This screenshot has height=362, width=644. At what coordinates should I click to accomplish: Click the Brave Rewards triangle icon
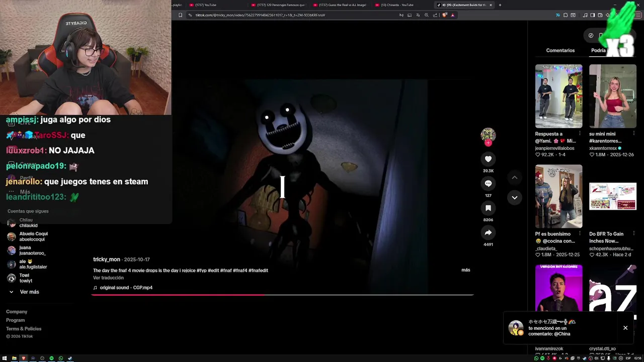452,15
